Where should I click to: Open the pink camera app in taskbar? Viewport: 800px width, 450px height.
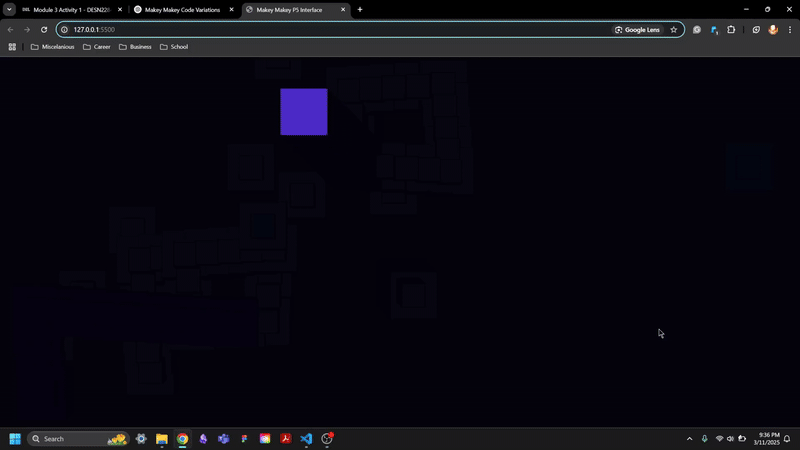pyautogui.click(x=265, y=439)
